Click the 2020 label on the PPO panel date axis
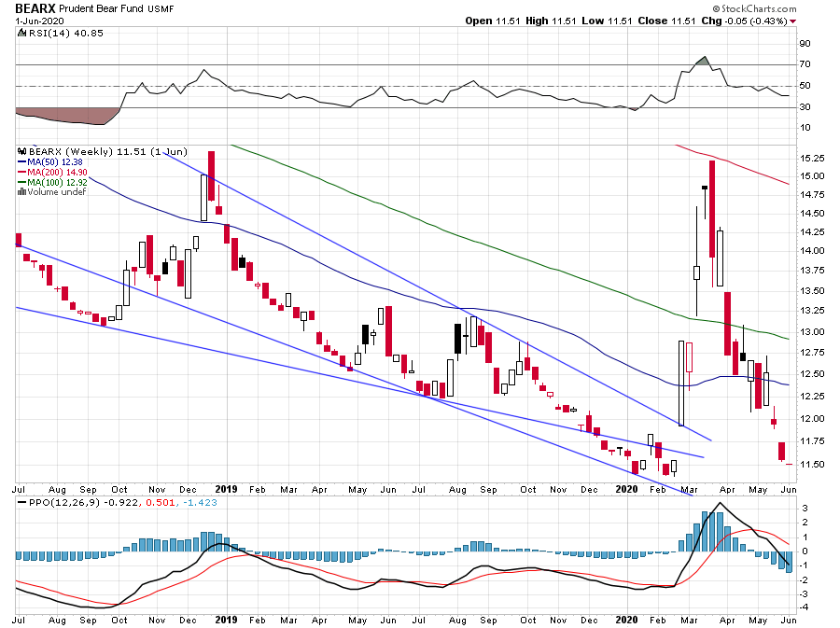The image size is (840, 628). coord(627,620)
